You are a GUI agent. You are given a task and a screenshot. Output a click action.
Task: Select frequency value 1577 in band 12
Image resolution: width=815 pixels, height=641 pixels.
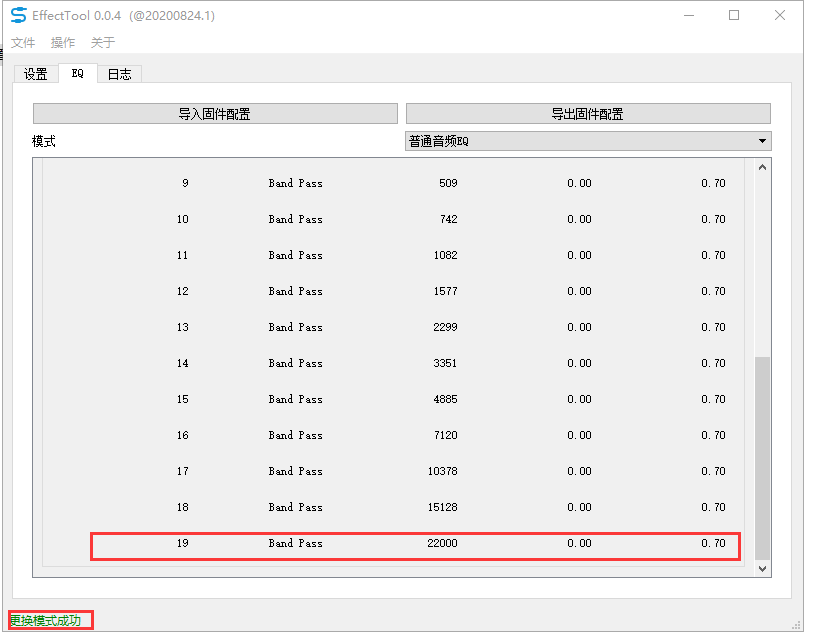(445, 291)
